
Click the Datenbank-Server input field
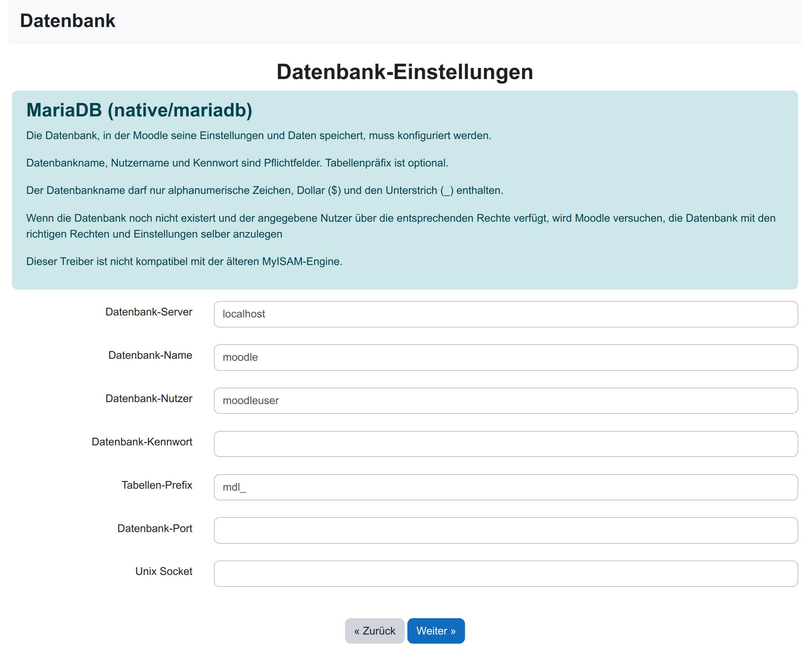point(505,314)
